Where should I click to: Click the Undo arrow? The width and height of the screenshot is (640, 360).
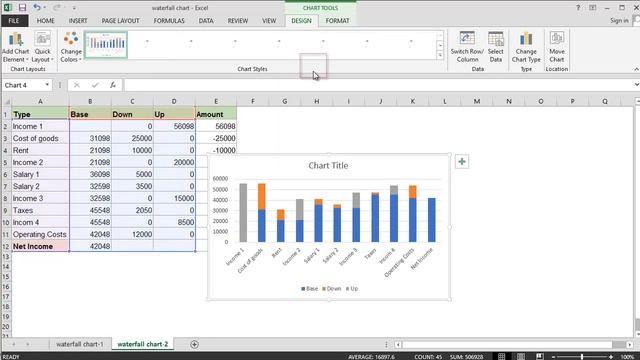tap(37, 8)
